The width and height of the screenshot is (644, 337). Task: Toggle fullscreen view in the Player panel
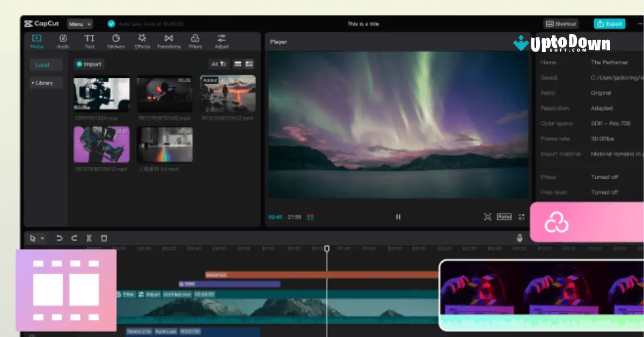click(x=522, y=217)
